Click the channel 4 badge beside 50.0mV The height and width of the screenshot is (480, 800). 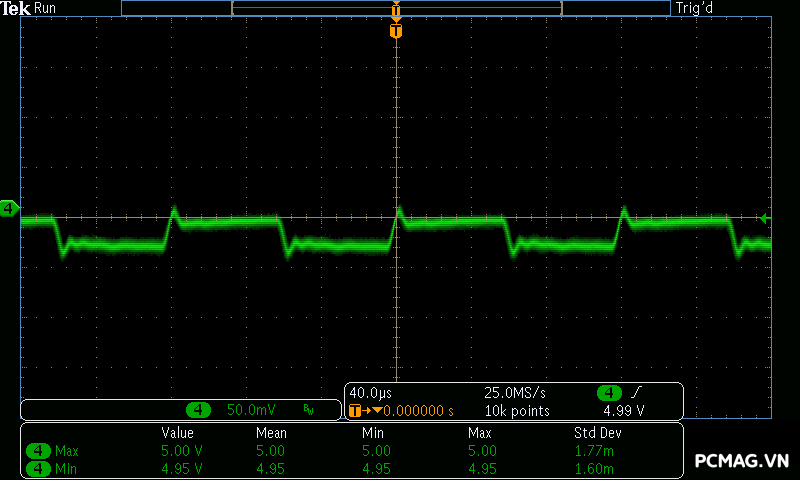(x=199, y=410)
